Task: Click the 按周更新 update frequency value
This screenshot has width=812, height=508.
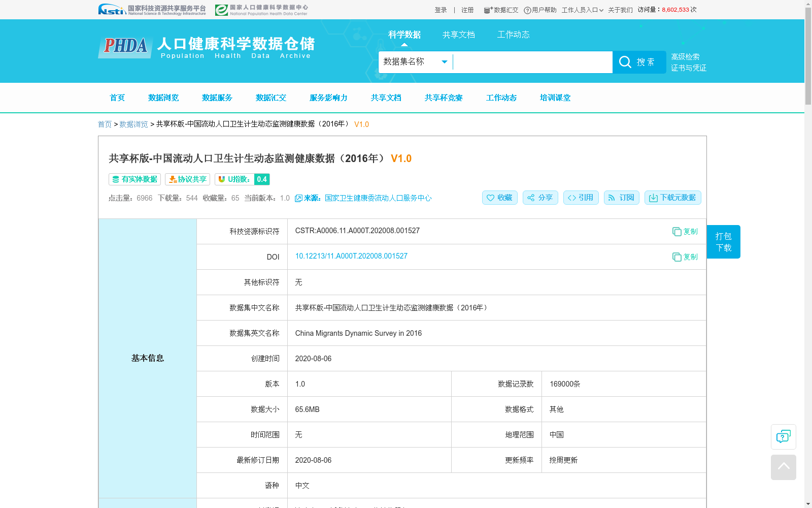Action: pos(563,460)
